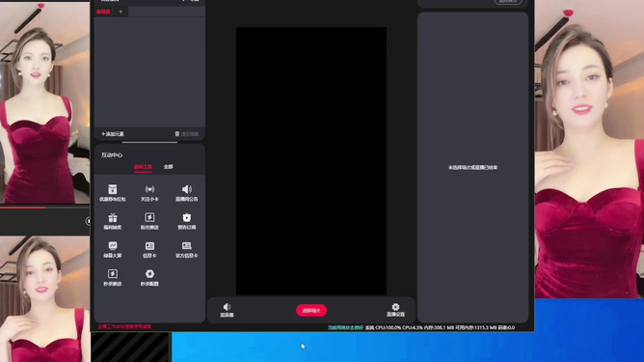Click the speaker mixer icon below preview
Screen dimensions: 644x362
[227, 310]
